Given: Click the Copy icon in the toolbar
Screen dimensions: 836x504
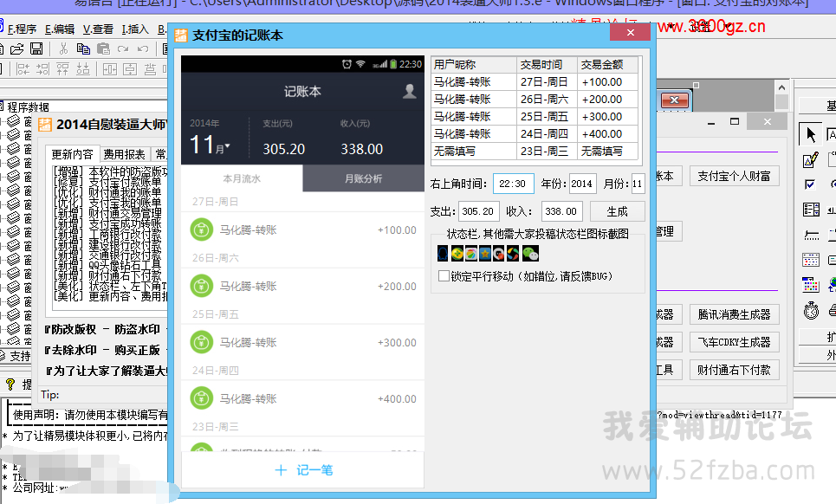Looking at the screenshot, I should click(83, 48).
